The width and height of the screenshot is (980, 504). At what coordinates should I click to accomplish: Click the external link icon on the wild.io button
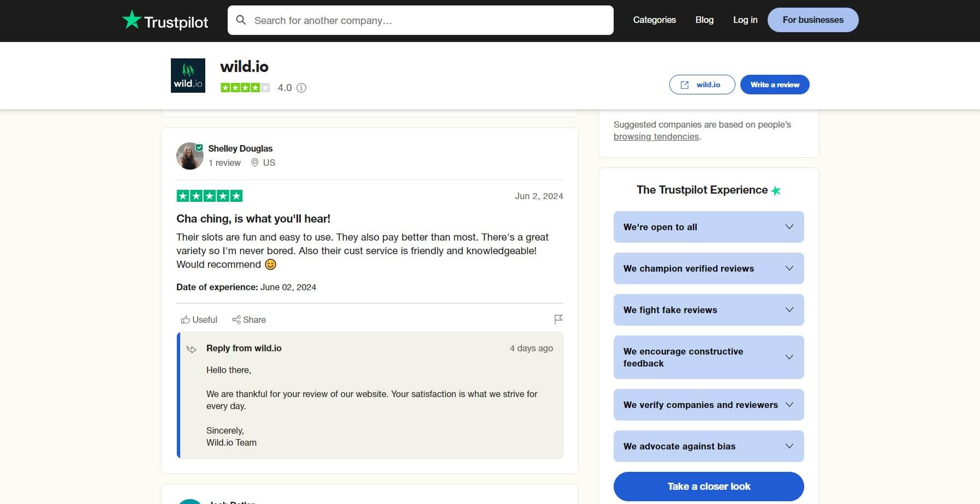point(684,85)
